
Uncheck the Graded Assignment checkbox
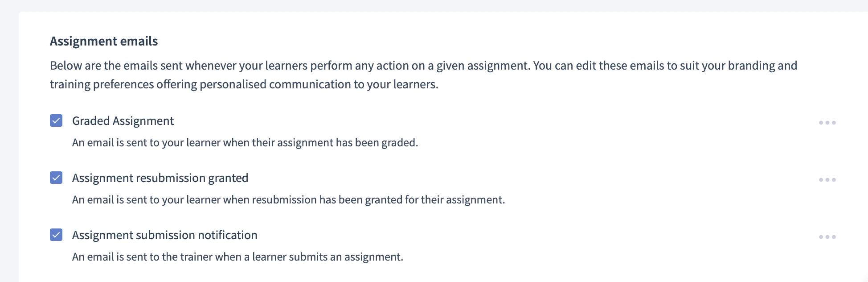(56, 121)
